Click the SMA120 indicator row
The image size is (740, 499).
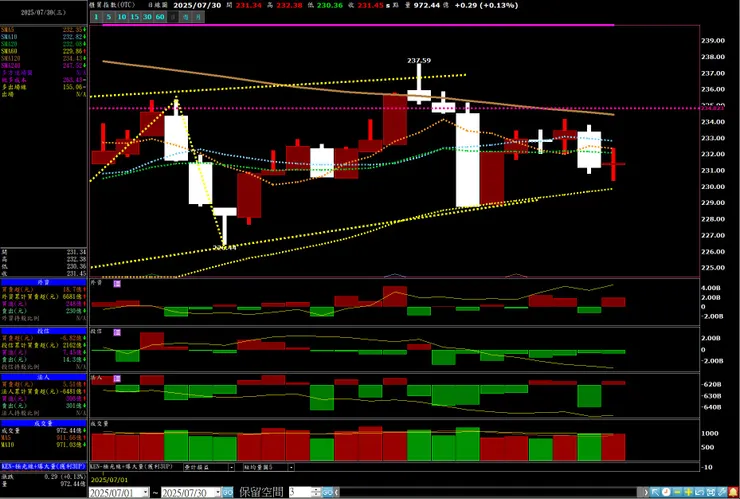(x=43, y=59)
